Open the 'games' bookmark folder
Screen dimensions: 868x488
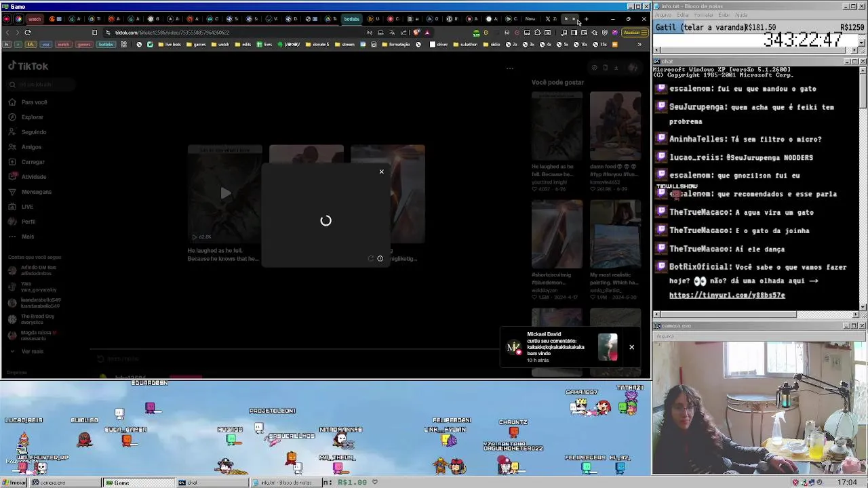(195, 45)
